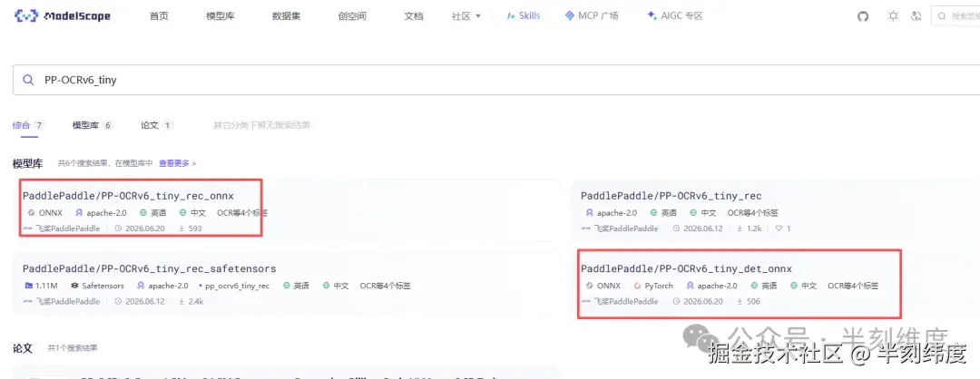Image resolution: width=980 pixels, height=379 pixels.
Task: Switch language with the translate icon
Action: point(916,16)
